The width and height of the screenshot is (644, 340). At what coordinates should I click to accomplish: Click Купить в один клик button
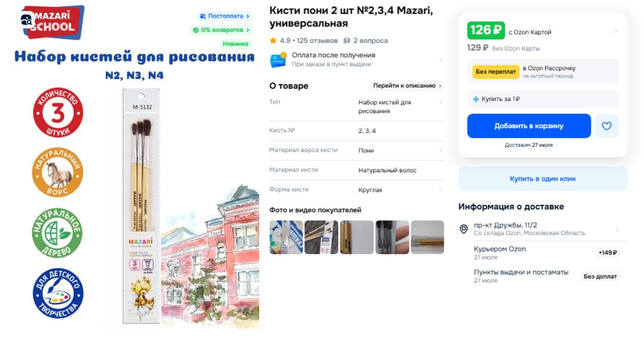point(543,179)
